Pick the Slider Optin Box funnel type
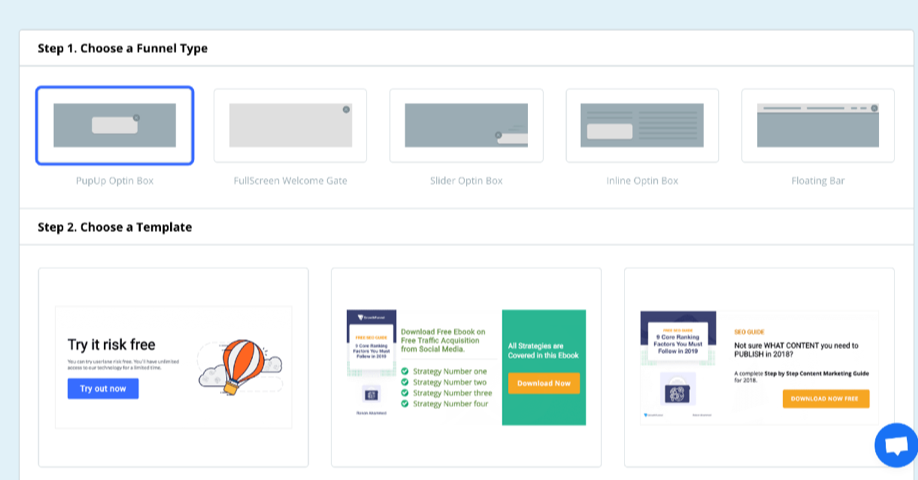This screenshot has width=918, height=480. [x=466, y=125]
